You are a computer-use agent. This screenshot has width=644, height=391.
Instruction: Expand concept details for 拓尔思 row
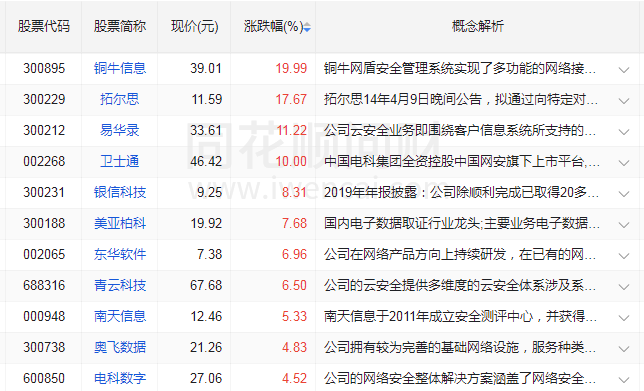tap(624, 101)
